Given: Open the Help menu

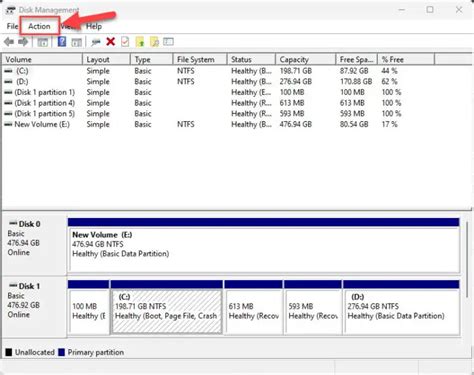Looking at the screenshot, I should pos(94,26).
